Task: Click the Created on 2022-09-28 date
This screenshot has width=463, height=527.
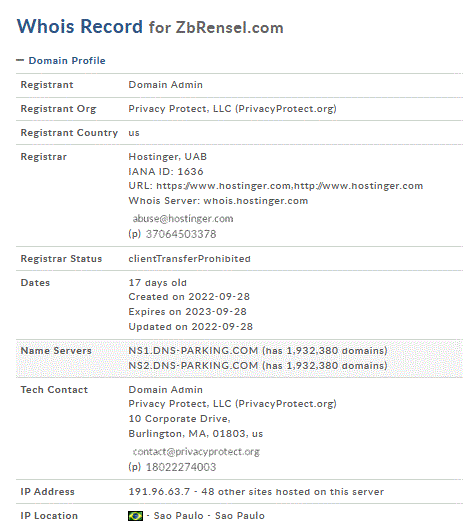Action: [x=189, y=297]
